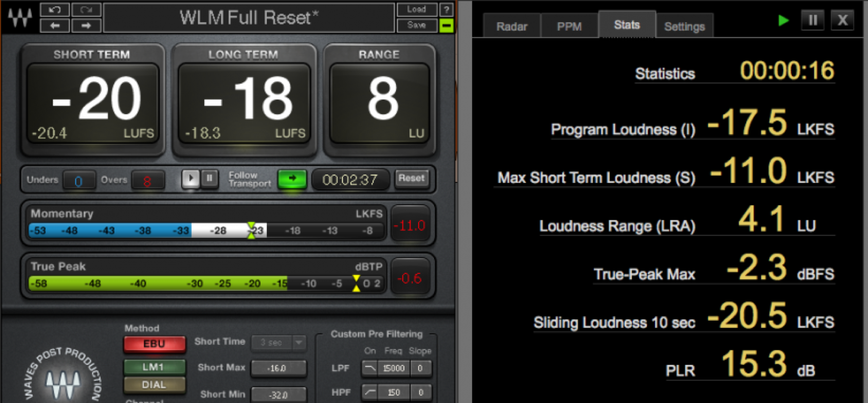The image size is (868, 403).
Task: Switch to the PPM tab
Action: click(569, 26)
